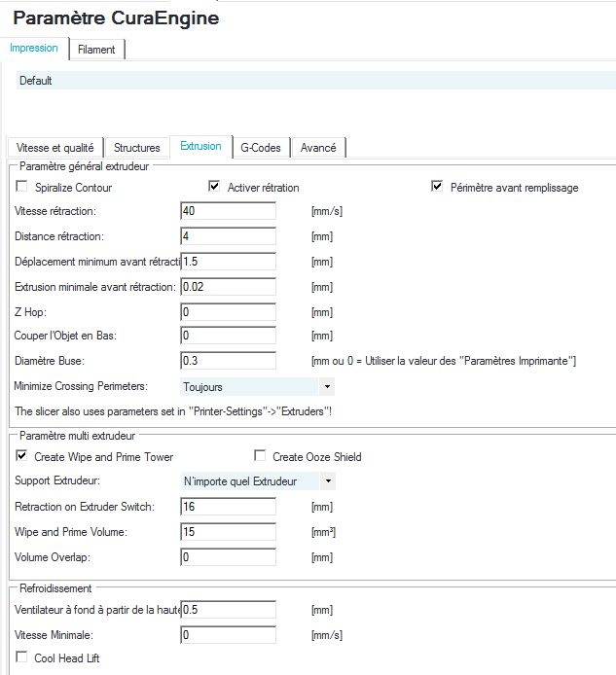
Task: Toggle Périmètre avant remplissage checkbox
Action: (x=437, y=187)
